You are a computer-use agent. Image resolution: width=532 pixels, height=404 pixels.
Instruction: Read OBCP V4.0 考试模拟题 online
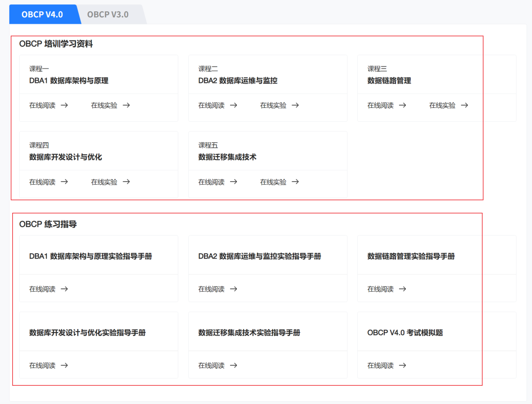(x=380, y=366)
